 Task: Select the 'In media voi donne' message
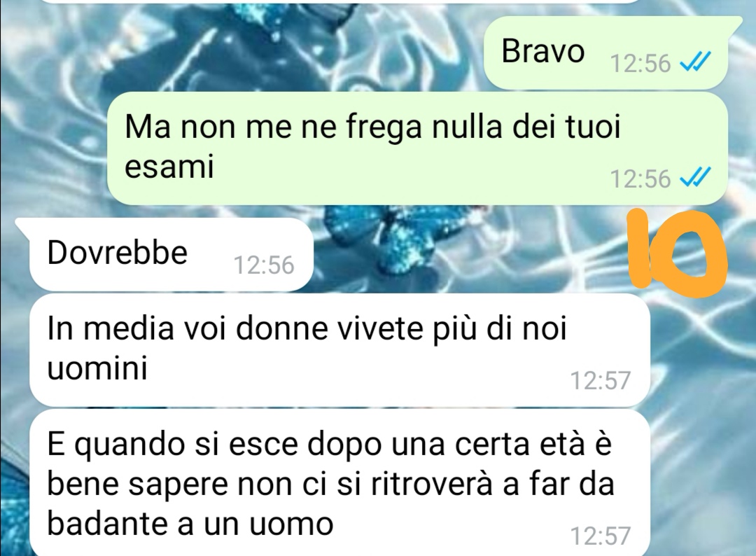coord(340,349)
